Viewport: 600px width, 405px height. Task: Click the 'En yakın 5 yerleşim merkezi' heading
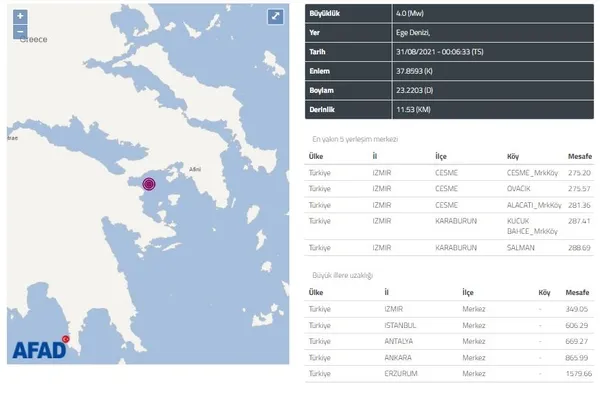pyautogui.click(x=355, y=139)
